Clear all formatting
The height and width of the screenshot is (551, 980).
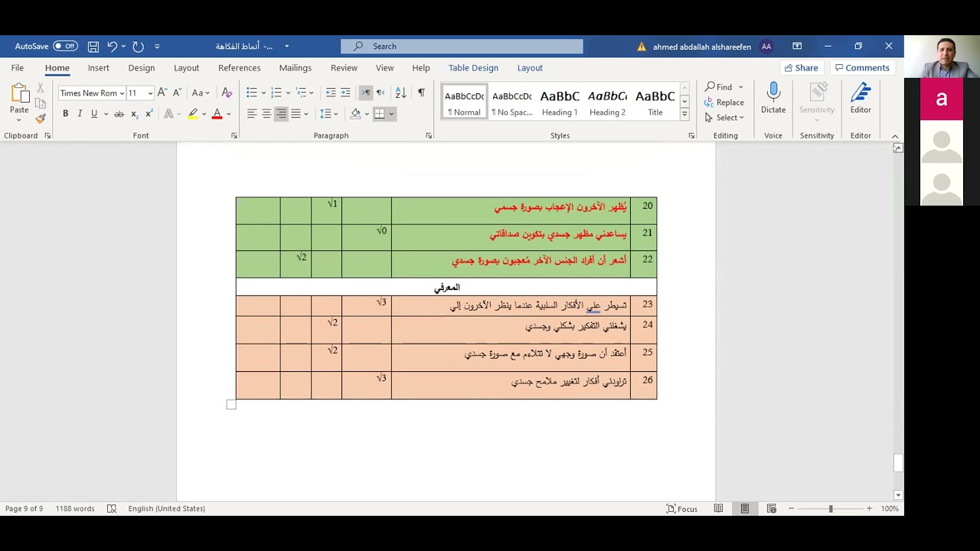coord(227,93)
